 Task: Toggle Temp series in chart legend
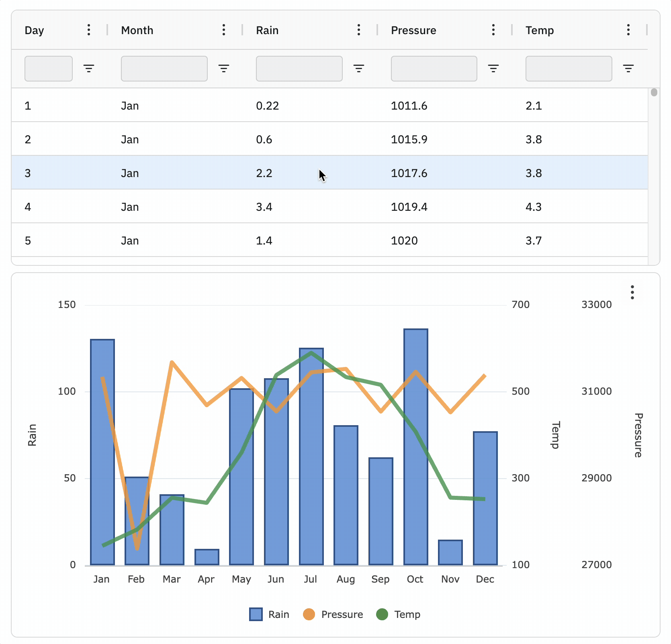[398, 614]
